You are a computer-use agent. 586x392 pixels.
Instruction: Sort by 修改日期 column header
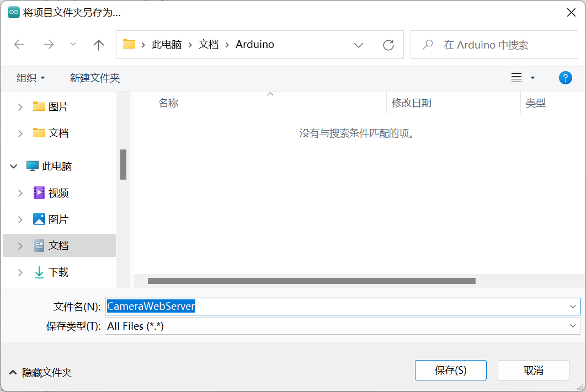(x=412, y=103)
